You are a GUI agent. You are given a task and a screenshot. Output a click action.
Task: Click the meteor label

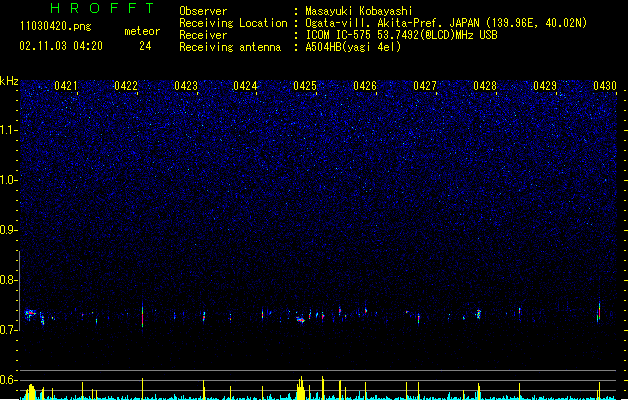tap(142, 31)
